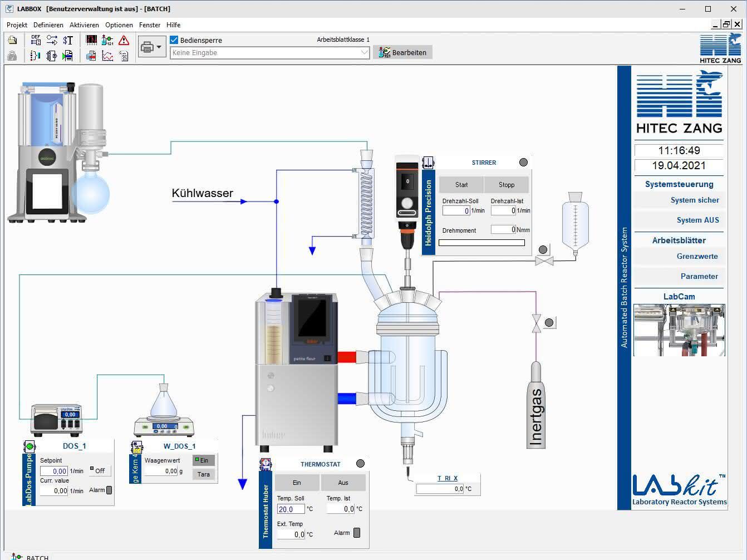Click the Bearbeiten button

(x=403, y=52)
